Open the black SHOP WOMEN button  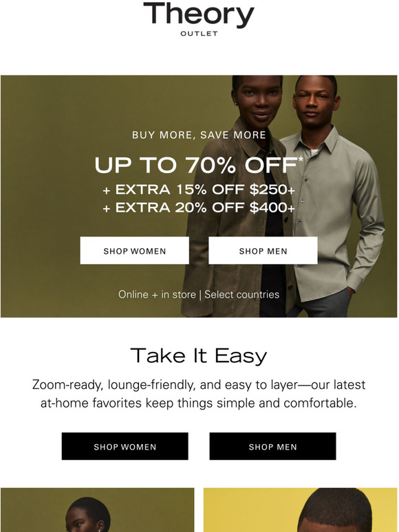[125, 446]
